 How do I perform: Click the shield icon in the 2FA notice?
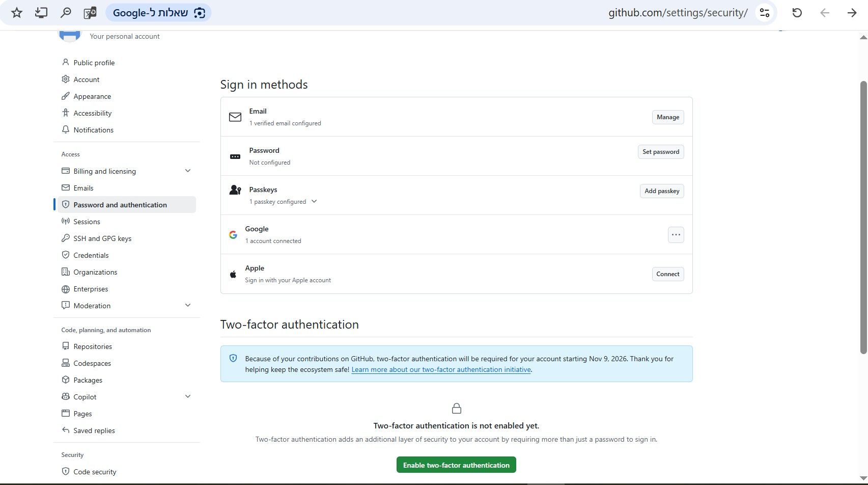(x=233, y=358)
